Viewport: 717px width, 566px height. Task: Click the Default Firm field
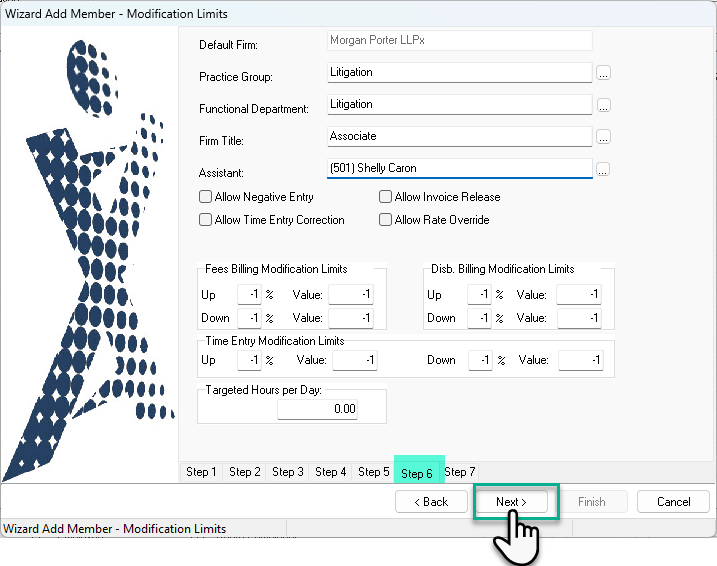pos(460,41)
